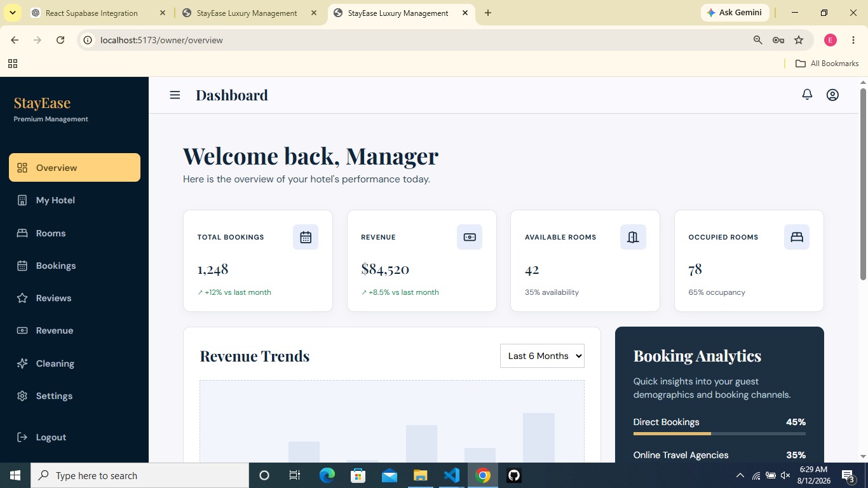This screenshot has height=488, width=868.
Task: Open the Revenue sidebar item
Action: tap(74, 330)
